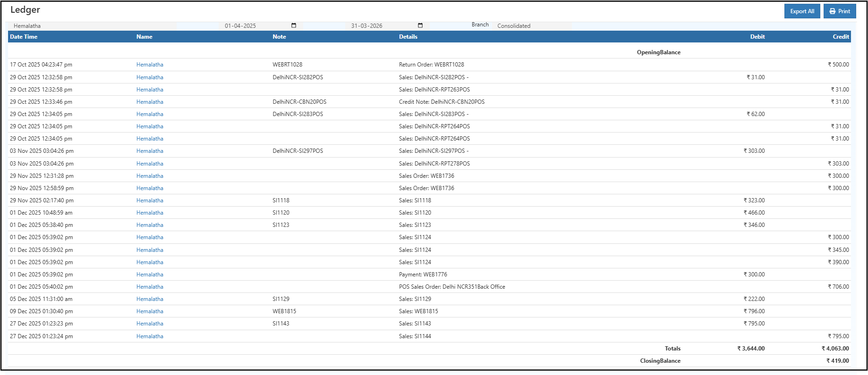Click the Credit column header

click(x=841, y=37)
